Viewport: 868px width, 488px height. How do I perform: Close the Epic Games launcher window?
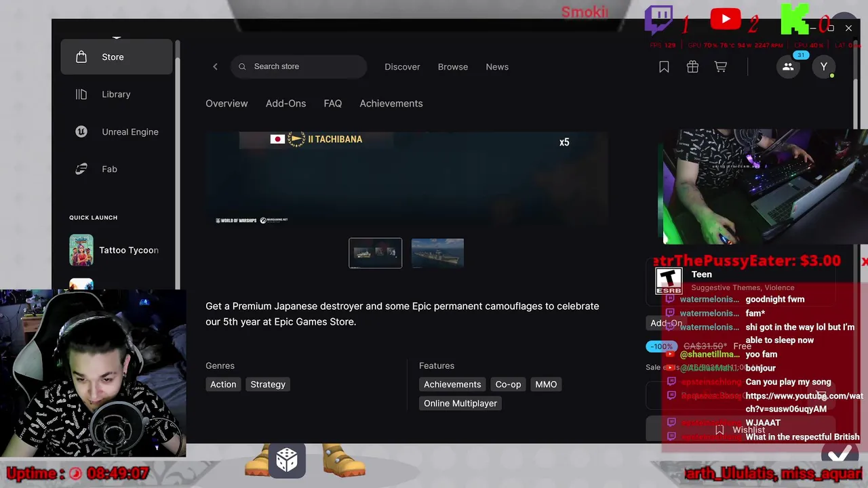[x=848, y=28]
